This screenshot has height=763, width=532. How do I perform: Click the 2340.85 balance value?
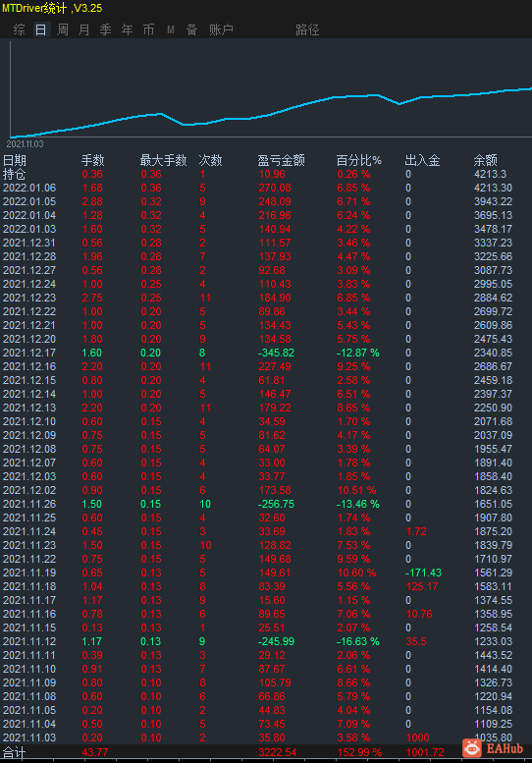pos(493,353)
